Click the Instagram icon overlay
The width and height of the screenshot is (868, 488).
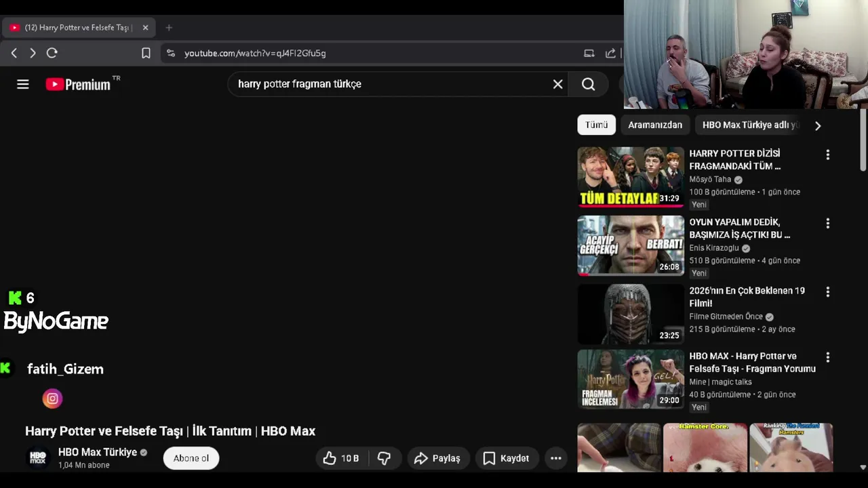(52, 399)
